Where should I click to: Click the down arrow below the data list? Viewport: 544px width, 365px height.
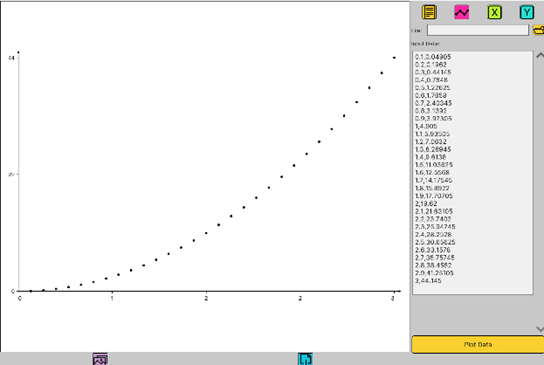click(x=540, y=329)
